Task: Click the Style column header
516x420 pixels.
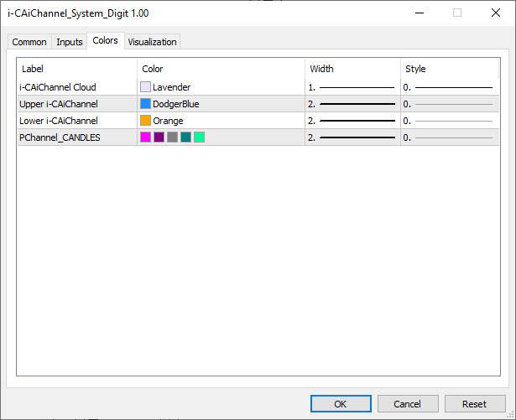Action: (x=450, y=69)
